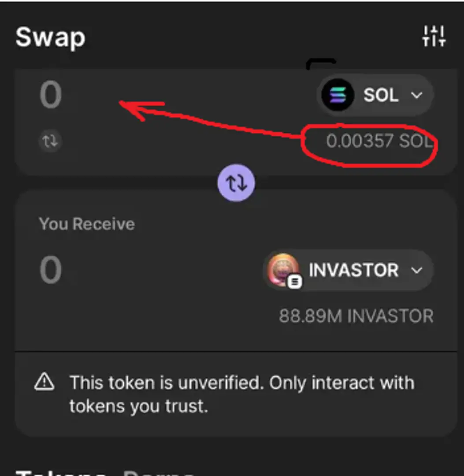Click the 88.89M INVASTOR balance

click(356, 316)
